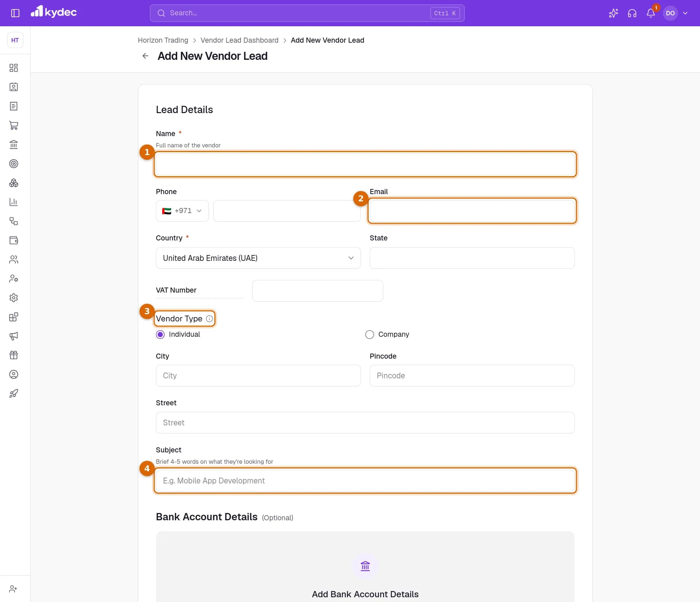Viewport: 700px width, 602px height.
Task: Open the gift rewards icon in sidebar
Action: [13, 355]
